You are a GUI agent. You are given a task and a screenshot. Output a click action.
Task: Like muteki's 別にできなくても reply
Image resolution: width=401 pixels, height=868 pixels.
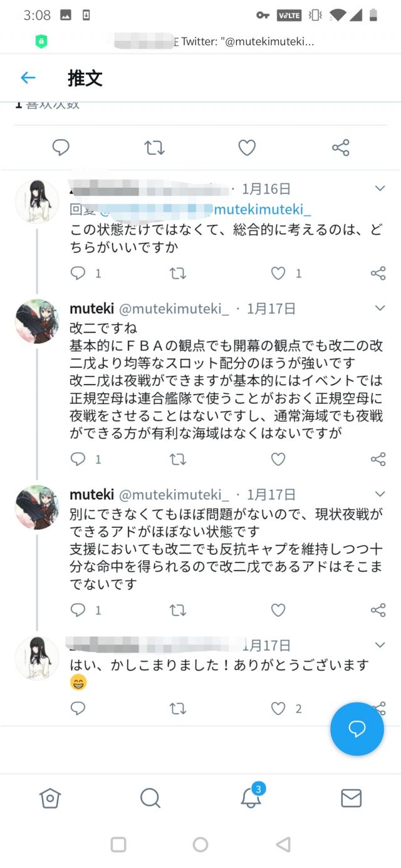(x=278, y=610)
